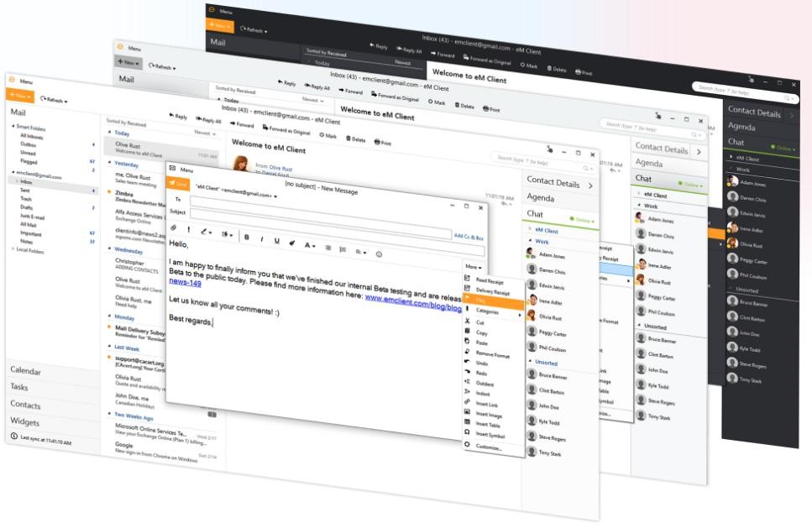Click the Undo arrow icon in More menu
This screenshot has height=528, width=812.
(467, 361)
